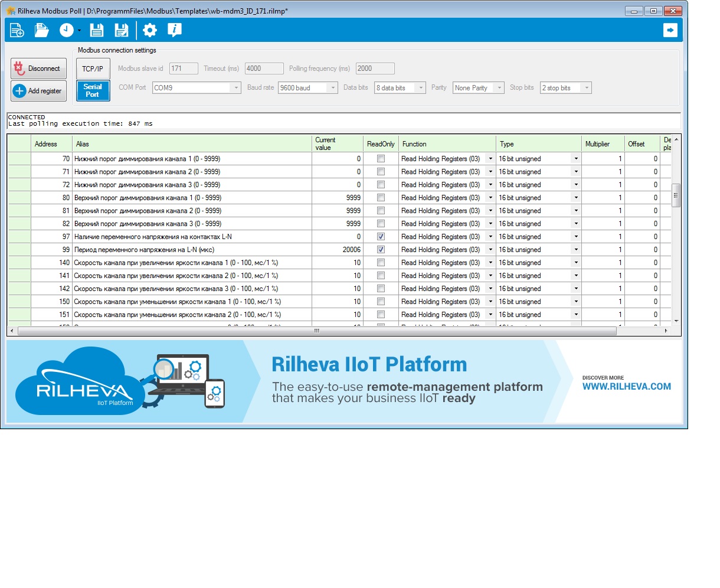Open a template file with folder icon
This screenshot has height=588, width=720.
pos(41,30)
